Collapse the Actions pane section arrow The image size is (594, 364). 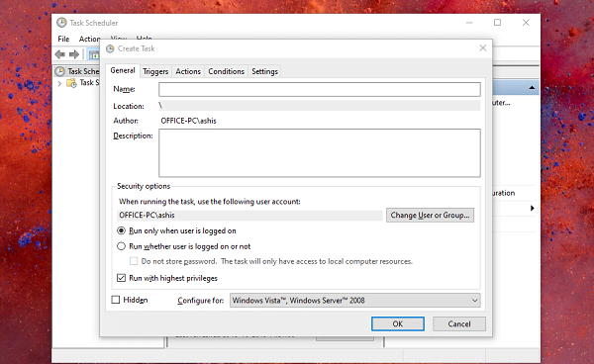532,88
